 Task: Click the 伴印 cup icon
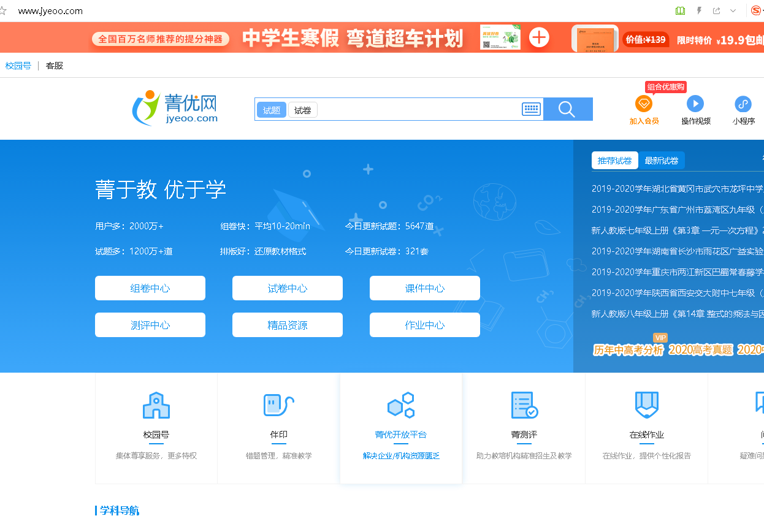click(279, 405)
